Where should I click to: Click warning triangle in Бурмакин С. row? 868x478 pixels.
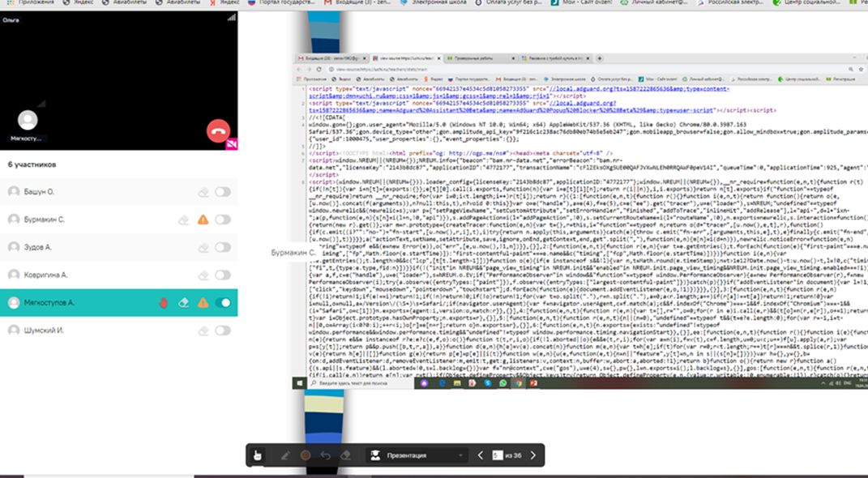tap(203, 220)
